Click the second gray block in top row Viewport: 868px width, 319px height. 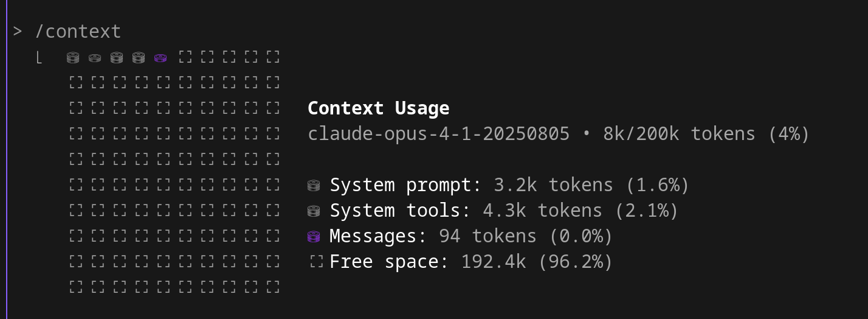click(95, 58)
